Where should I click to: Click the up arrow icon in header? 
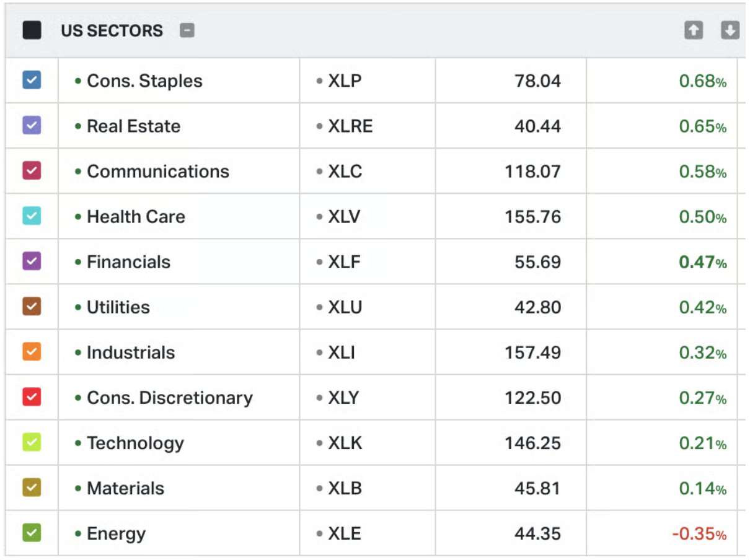694,30
